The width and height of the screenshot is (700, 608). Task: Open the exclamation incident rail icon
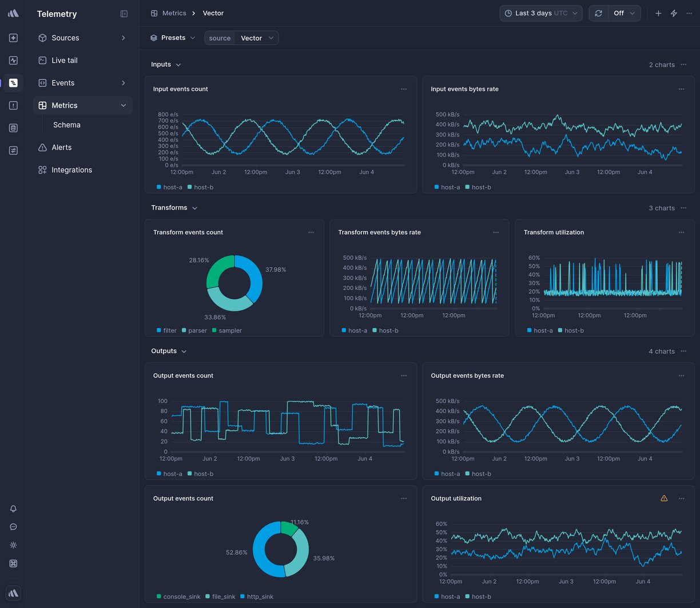click(x=13, y=105)
